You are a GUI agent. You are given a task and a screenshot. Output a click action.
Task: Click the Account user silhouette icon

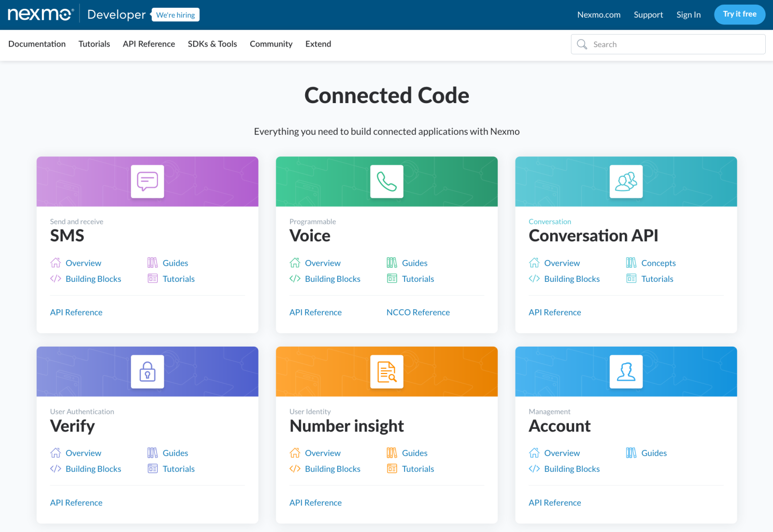(626, 371)
